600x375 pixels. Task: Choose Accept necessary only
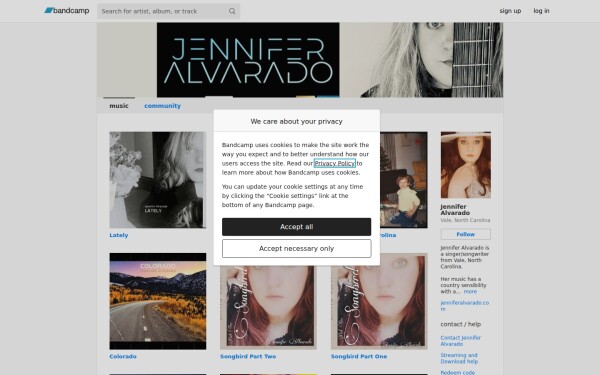[296, 248]
